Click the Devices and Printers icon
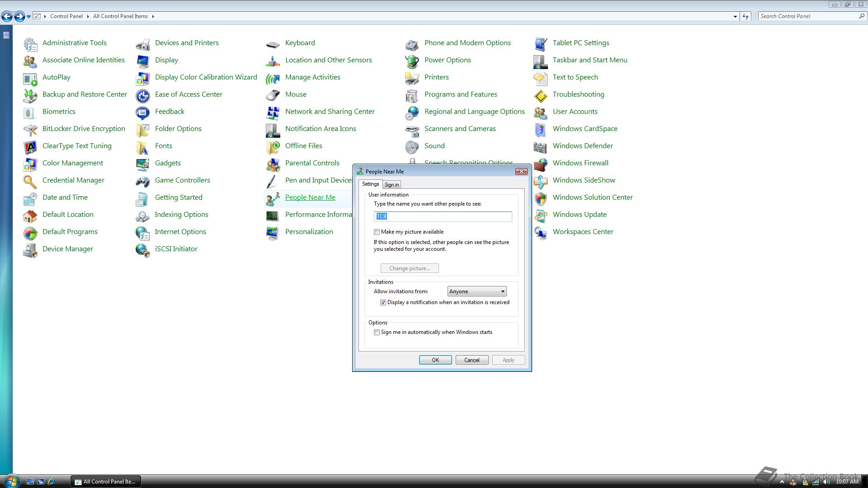This screenshot has width=868, height=488. pos(143,44)
